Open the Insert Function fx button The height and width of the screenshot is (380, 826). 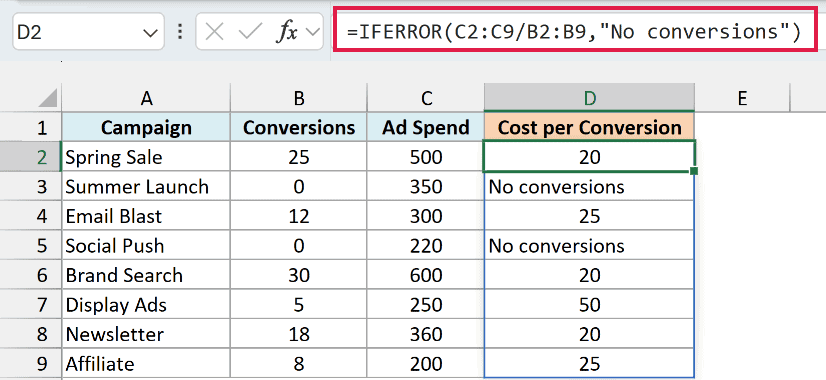point(287,33)
